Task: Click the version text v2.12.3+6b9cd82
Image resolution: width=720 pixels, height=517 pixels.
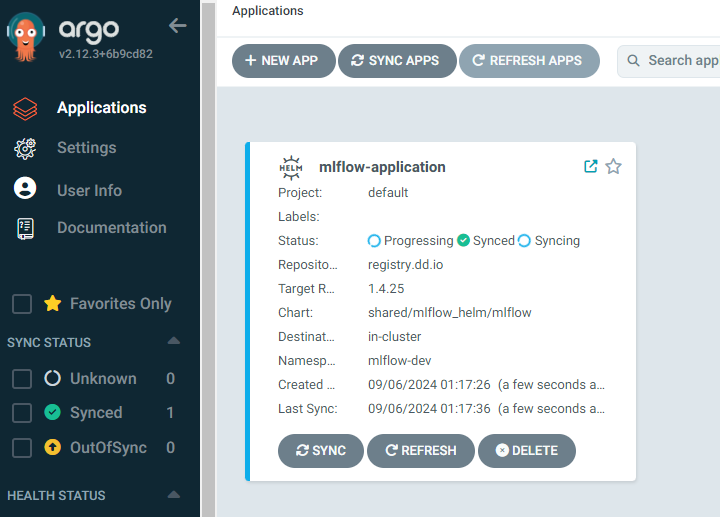Action: pyautogui.click(x=106, y=54)
